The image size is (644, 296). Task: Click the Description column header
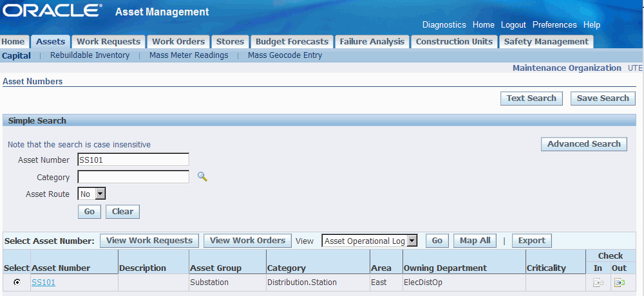[142, 268]
